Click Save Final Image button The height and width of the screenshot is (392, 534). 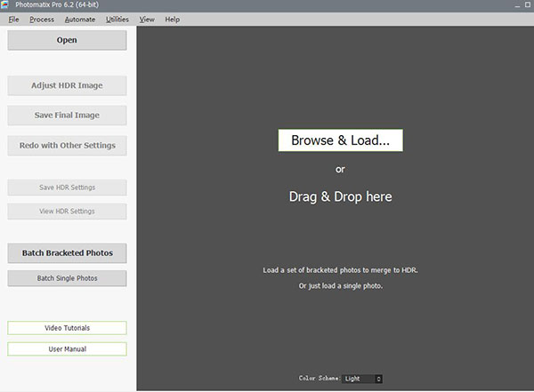click(67, 116)
